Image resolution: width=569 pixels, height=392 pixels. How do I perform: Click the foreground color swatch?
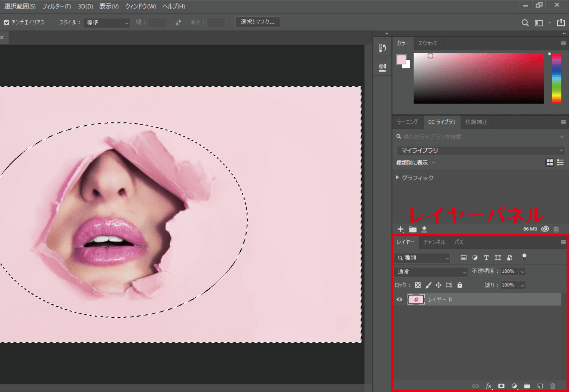401,59
